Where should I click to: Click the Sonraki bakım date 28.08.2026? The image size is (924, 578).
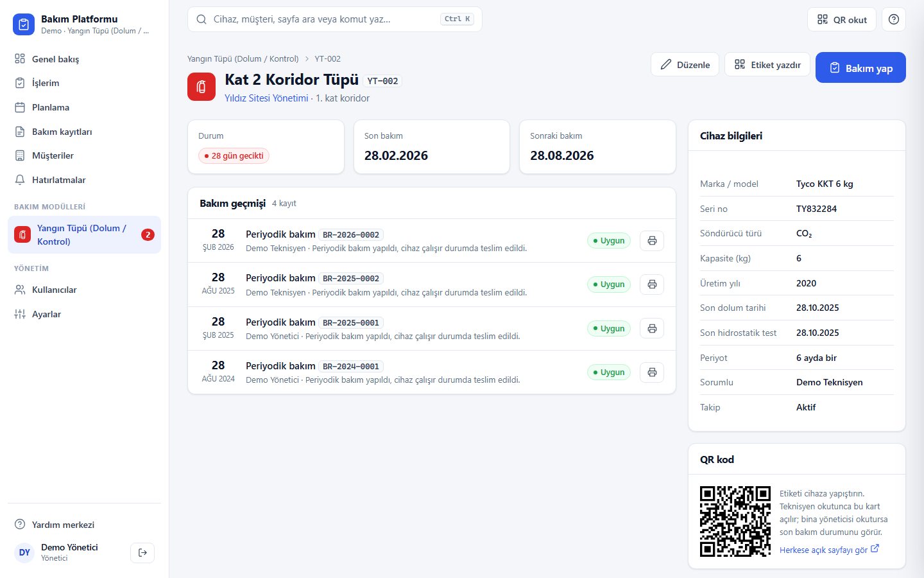[x=562, y=155]
